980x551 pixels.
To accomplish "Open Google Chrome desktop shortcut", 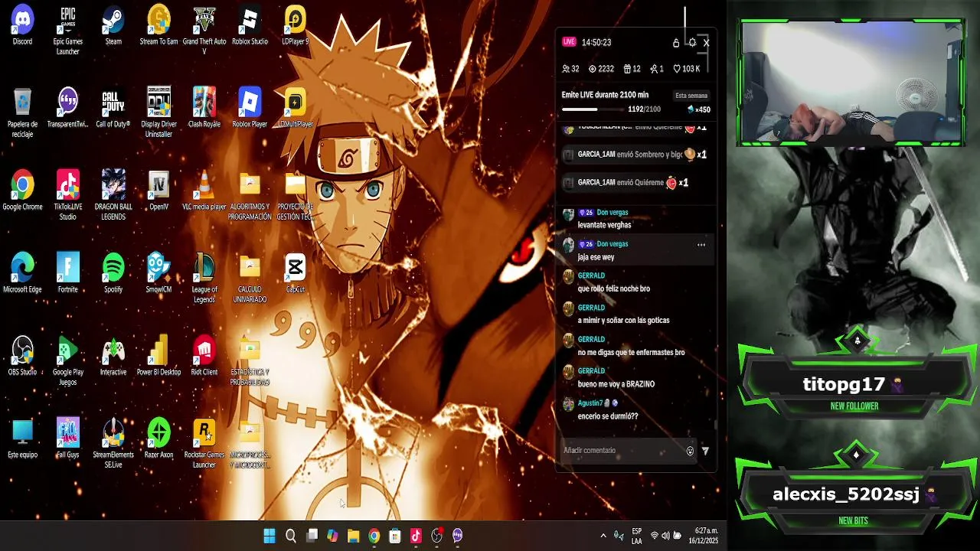I will (22, 191).
